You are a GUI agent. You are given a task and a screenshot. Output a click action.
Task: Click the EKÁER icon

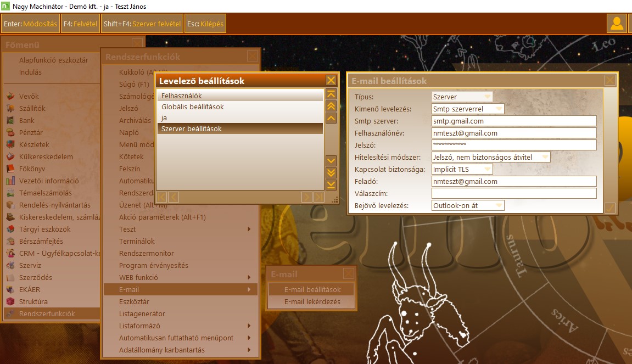pyautogui.click(x=10, y=290)
